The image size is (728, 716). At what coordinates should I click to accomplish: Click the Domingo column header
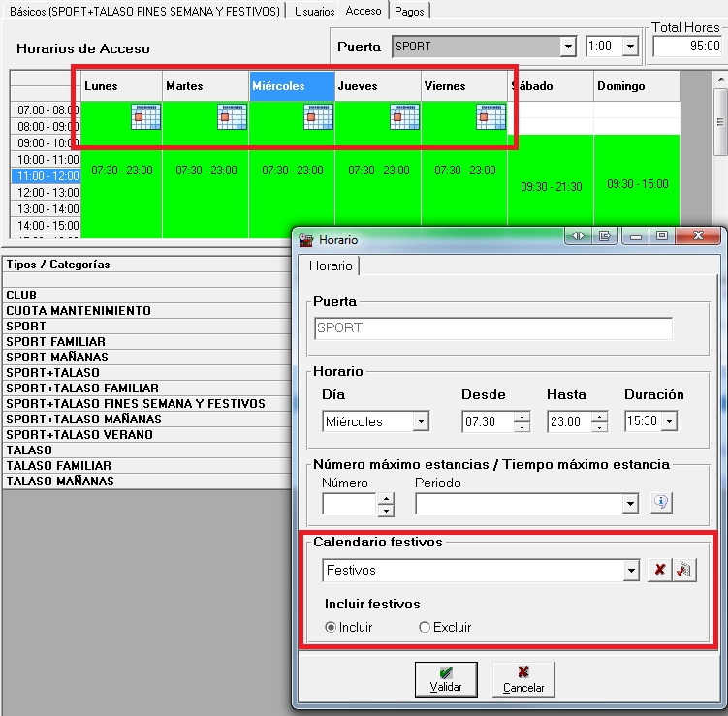637,86
